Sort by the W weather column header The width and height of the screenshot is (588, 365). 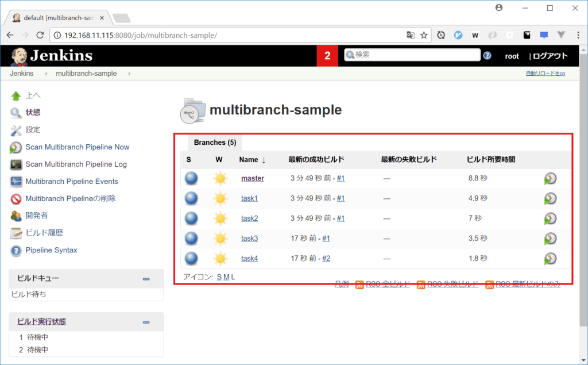pyautogui.click(x=219, y=160)
